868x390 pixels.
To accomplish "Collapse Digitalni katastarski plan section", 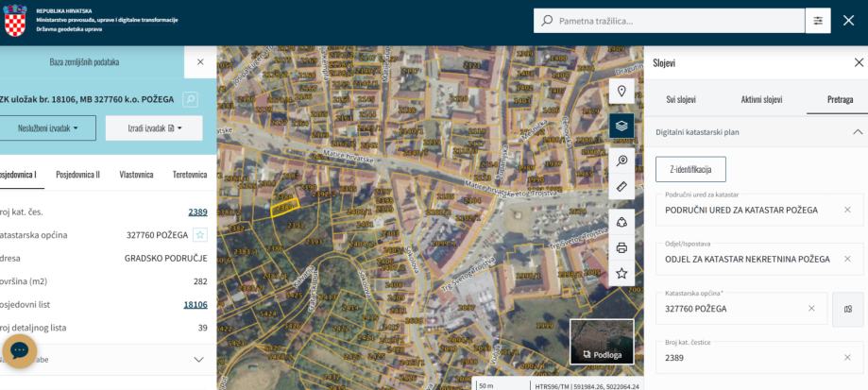I will point(858,131).
